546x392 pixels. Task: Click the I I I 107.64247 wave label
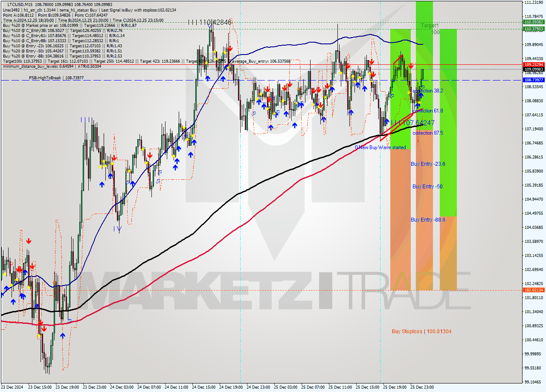[x=412, y=123]
